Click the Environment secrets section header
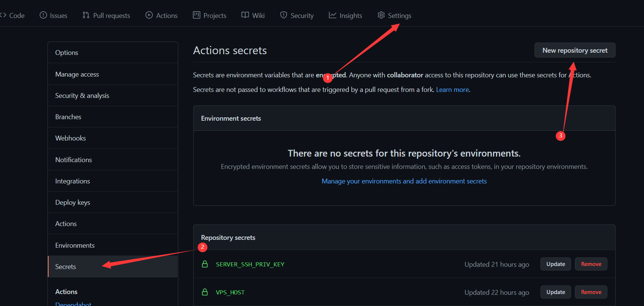644x306 pixels. (231, 118)
